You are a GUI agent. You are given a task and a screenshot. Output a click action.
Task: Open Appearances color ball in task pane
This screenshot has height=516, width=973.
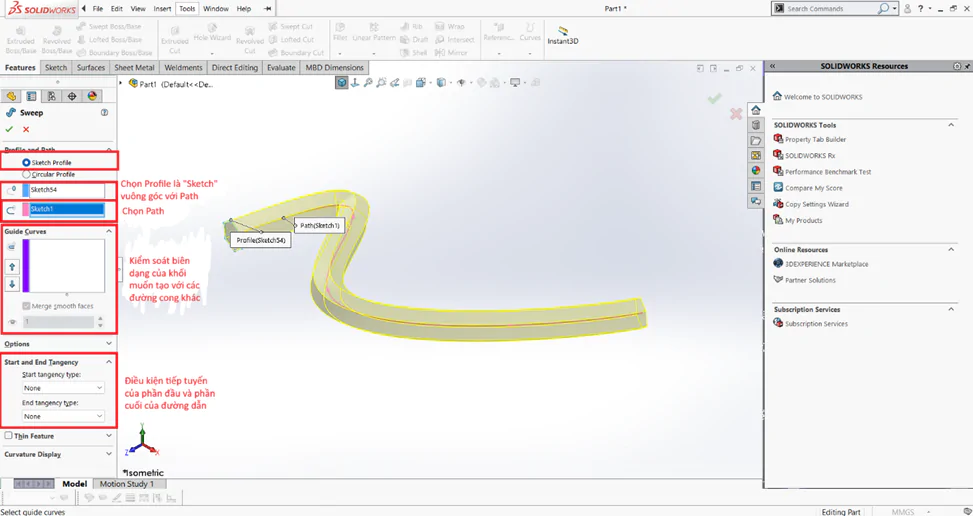pos(755,171)
